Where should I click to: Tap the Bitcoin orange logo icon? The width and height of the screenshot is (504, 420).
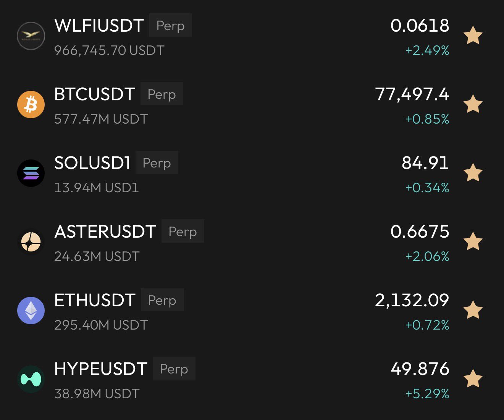(31, 105)
